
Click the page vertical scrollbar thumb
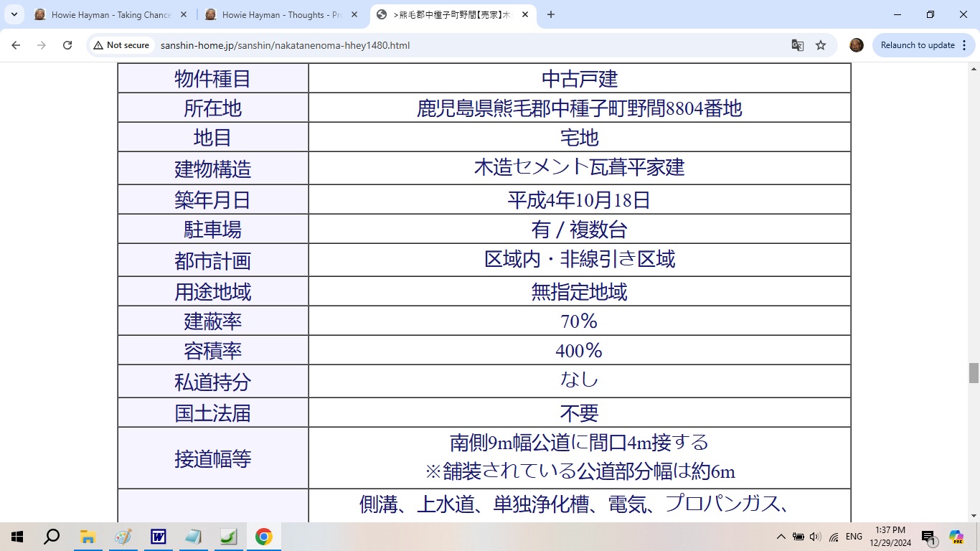[974, 373]
